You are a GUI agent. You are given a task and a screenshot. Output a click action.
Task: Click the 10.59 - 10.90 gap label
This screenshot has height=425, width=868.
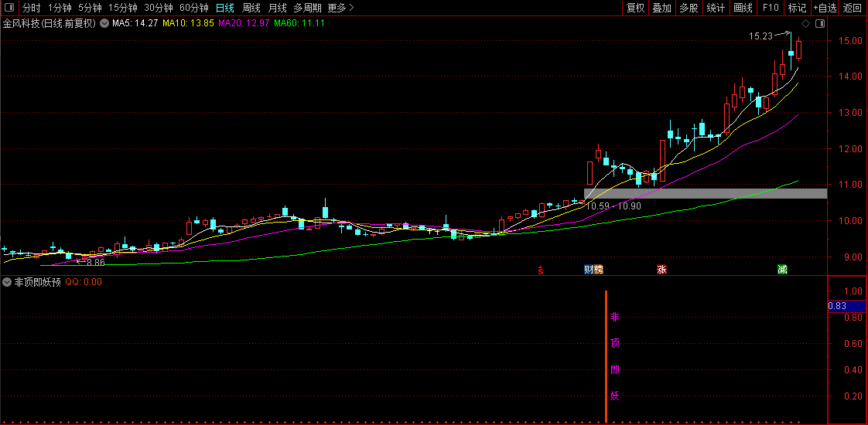pos(614,206)
